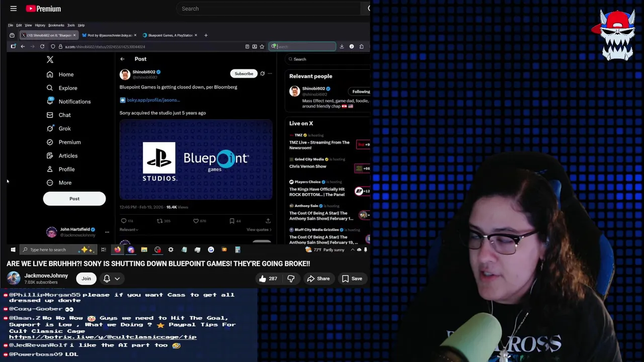Open new browser tab with plus
Screen dimensions: 644x362
[205, 35]
